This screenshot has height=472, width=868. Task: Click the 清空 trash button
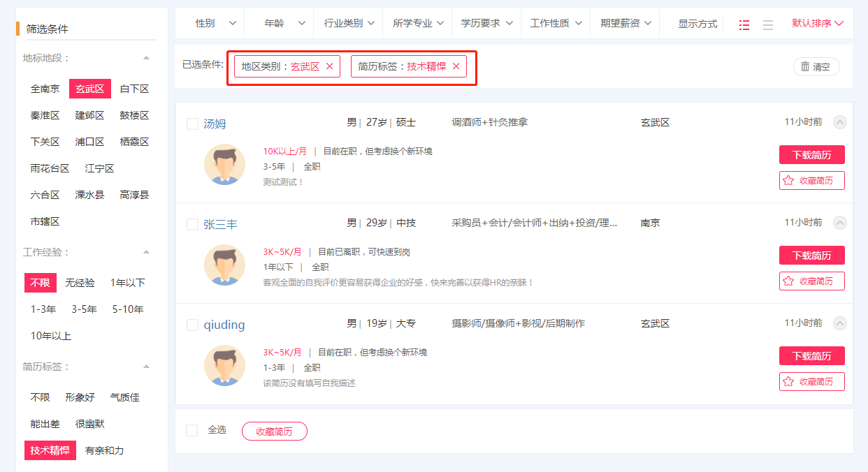click(x=816, y=67)
